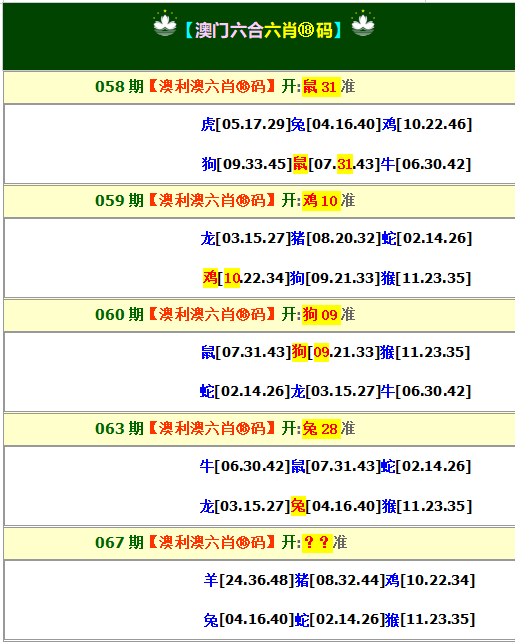Image resolution: width=515 pixels, height=643 pixels.
Task: Click 猪[08.32.44] in period 067
Action: click(340, 580)
